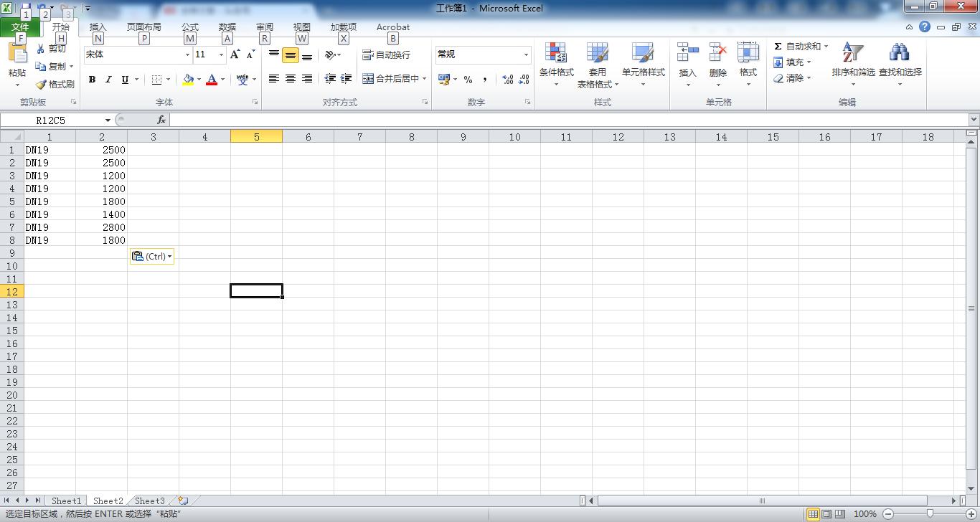Click the zoom slider handle
The height and width of the screenshot is (522, 980).
pos(930,513)
